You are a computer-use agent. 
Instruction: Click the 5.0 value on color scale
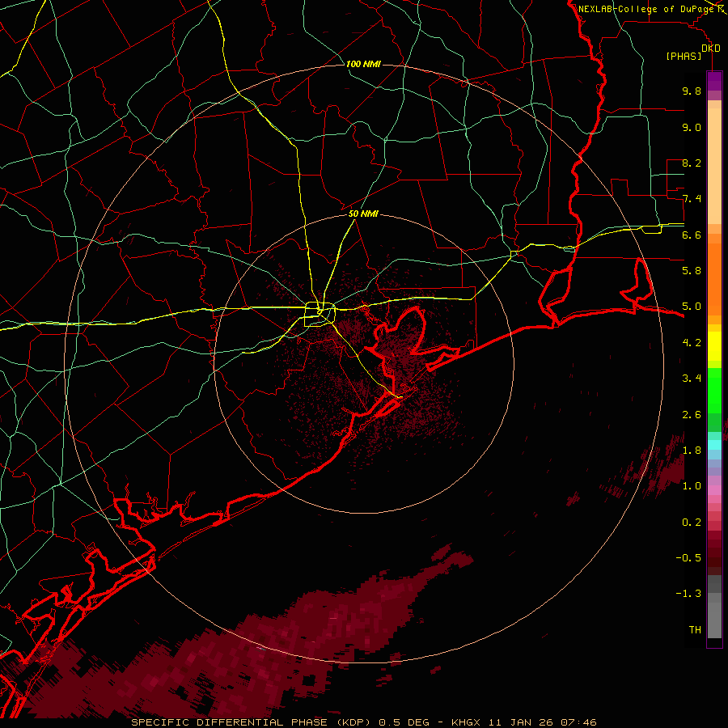(x=692, y=307)
